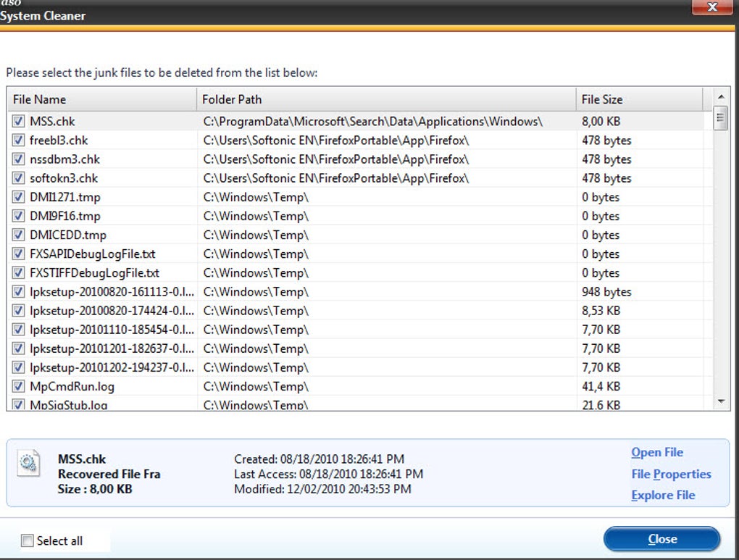Click the FirefoxPortable folder path of freebl3.chk
739x560 pixels.
336,141
